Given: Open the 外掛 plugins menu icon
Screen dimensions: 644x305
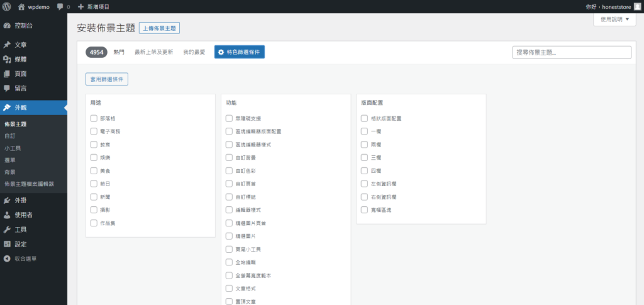Looking at the screenshot, I should pos(7,201).
